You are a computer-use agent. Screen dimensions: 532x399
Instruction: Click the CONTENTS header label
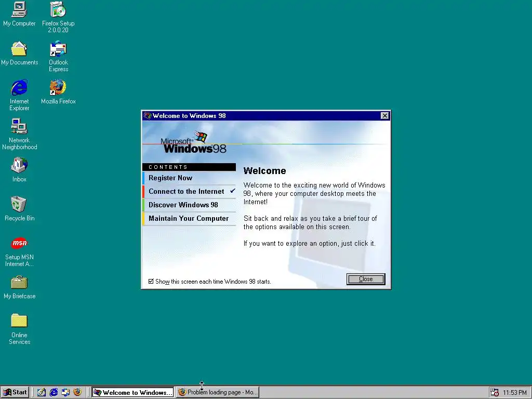click(168, 167)
